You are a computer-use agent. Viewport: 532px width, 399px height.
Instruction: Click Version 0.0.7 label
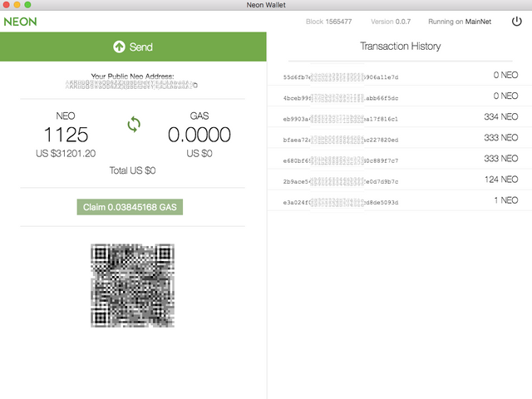391,22
